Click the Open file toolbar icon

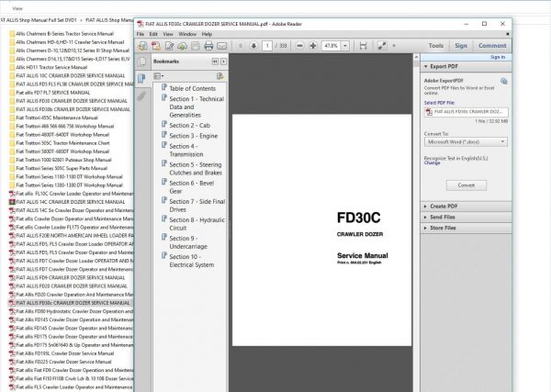pos(142,46)
